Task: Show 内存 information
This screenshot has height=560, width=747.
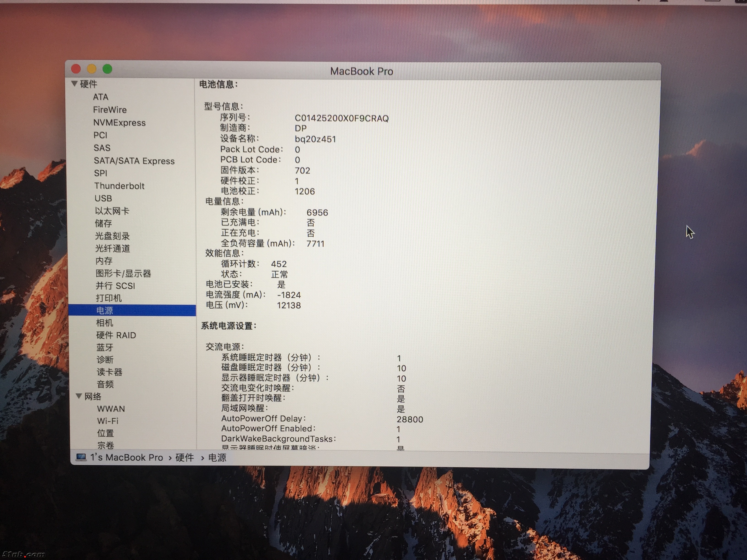Action: coord(104,261)
